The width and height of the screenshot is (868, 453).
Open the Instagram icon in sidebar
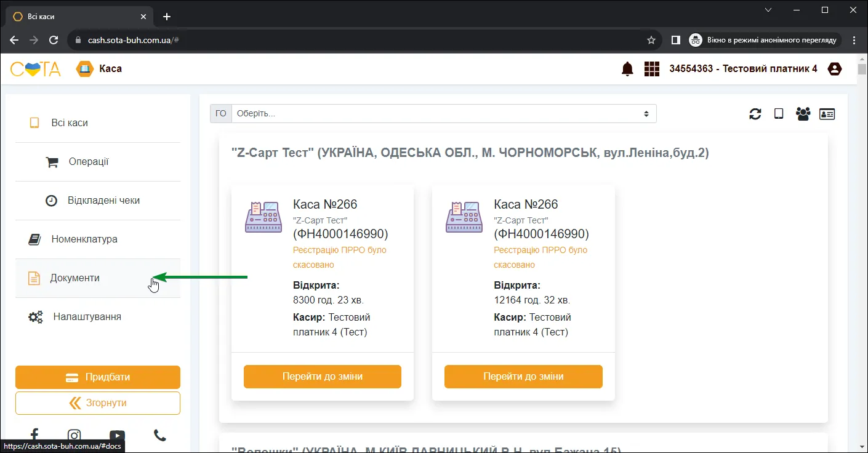(x=74, y=436)
